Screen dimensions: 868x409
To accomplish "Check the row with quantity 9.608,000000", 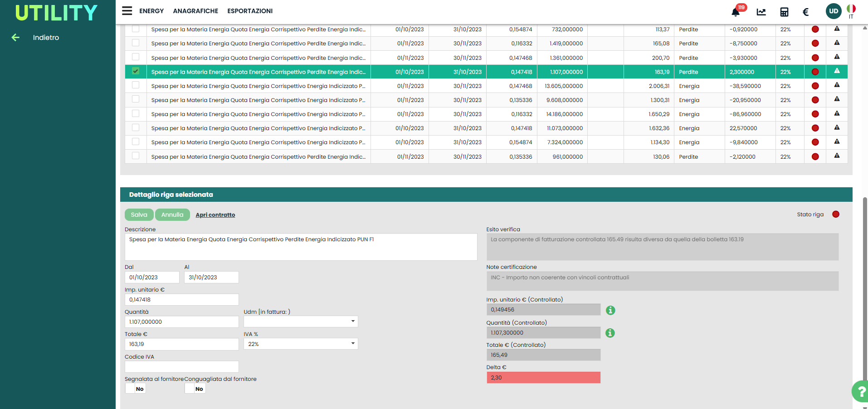I will tap(136, 99).
